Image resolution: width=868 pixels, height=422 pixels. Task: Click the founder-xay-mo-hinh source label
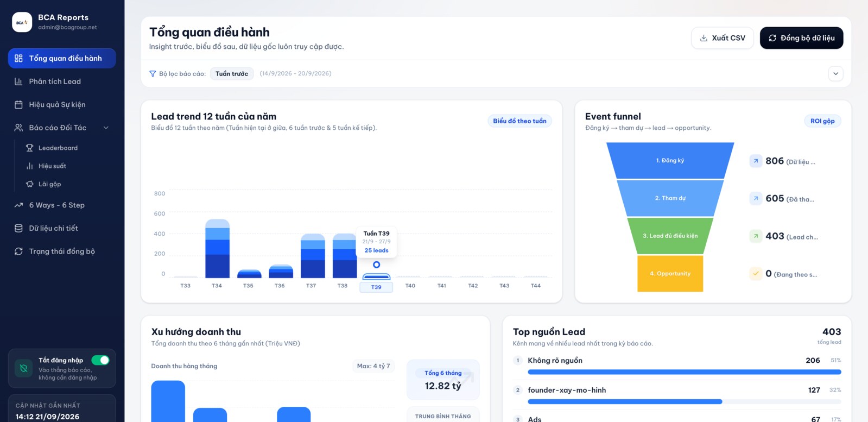pos(567,390)
